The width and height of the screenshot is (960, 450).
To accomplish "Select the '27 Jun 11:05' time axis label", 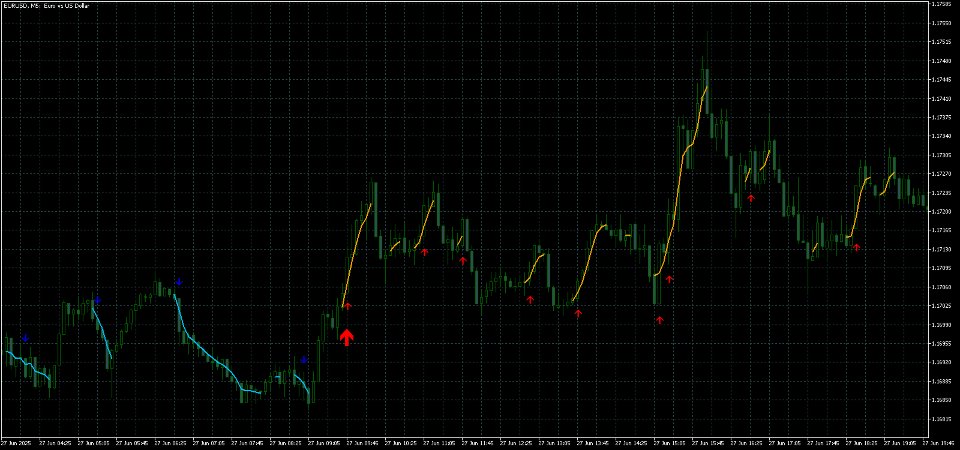I will (439, 441).
